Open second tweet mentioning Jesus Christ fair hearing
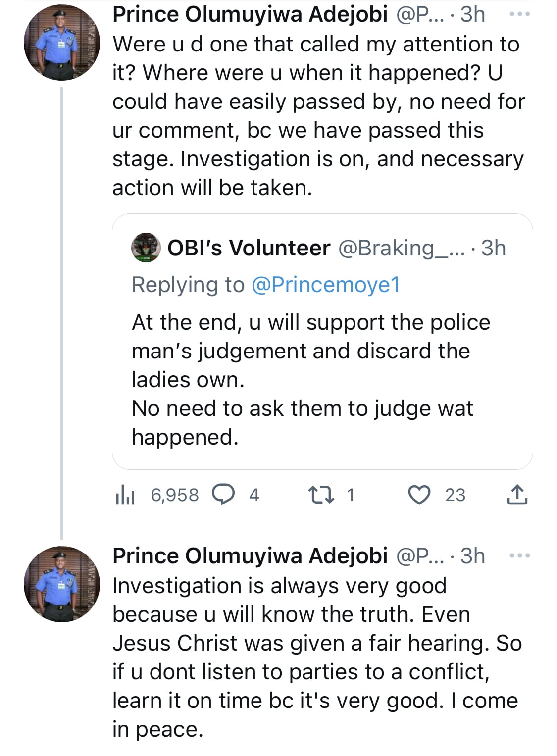This screenshot has height=756, width=557. tap(317, 657)
